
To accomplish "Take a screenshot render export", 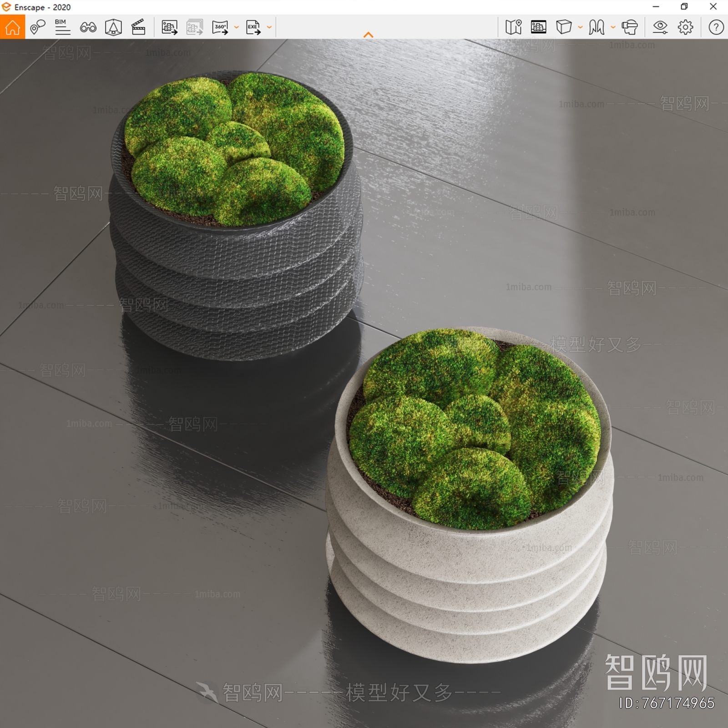I will [170, 27].
